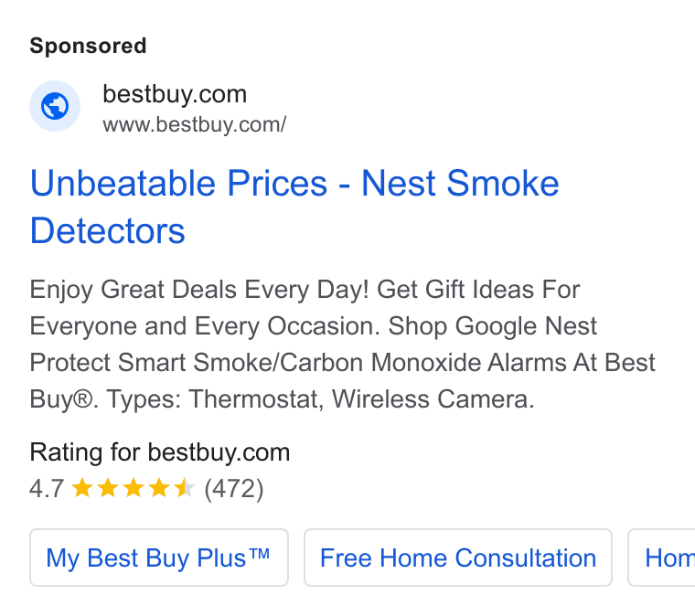
Task: Open the Free Home Consultation sitelink
Action: [x=458, y=558]
